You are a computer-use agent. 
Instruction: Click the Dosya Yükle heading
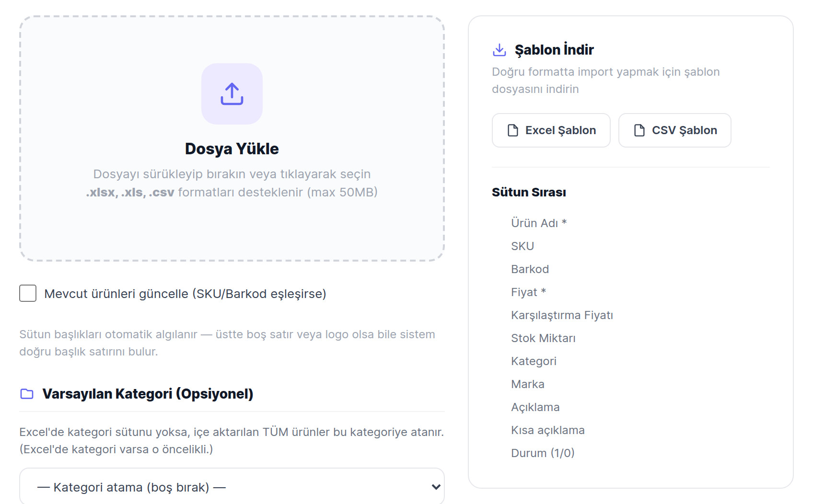pos(232,149)
